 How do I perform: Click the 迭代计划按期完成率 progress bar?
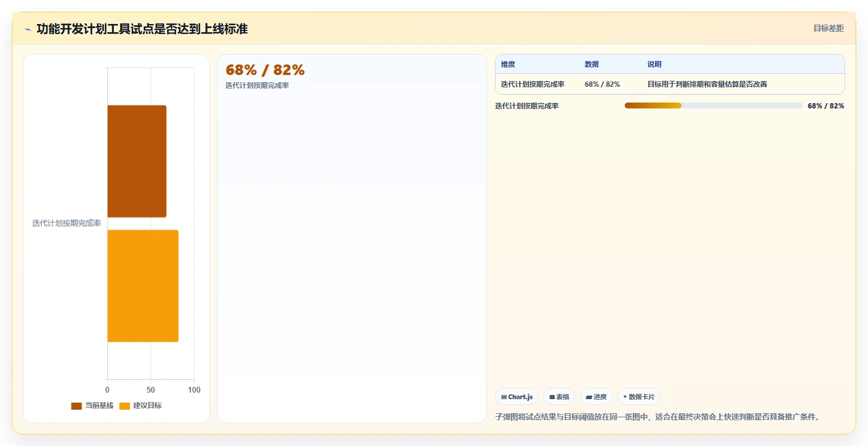click(x=714, y=105)
